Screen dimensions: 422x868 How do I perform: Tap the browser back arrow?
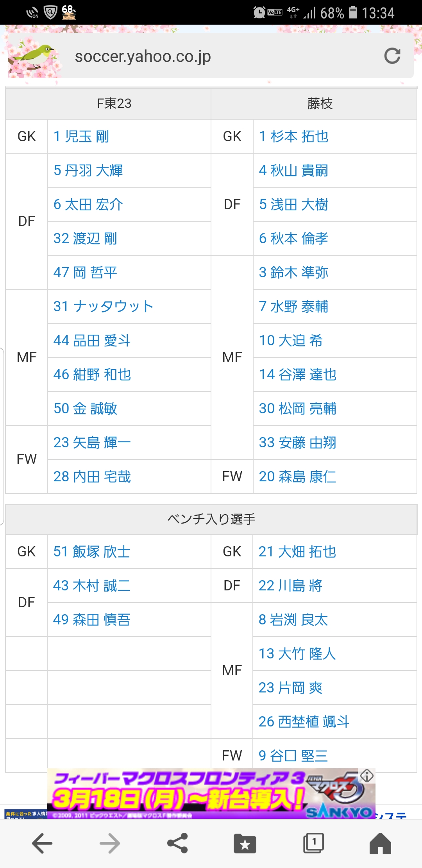[42, 843]
